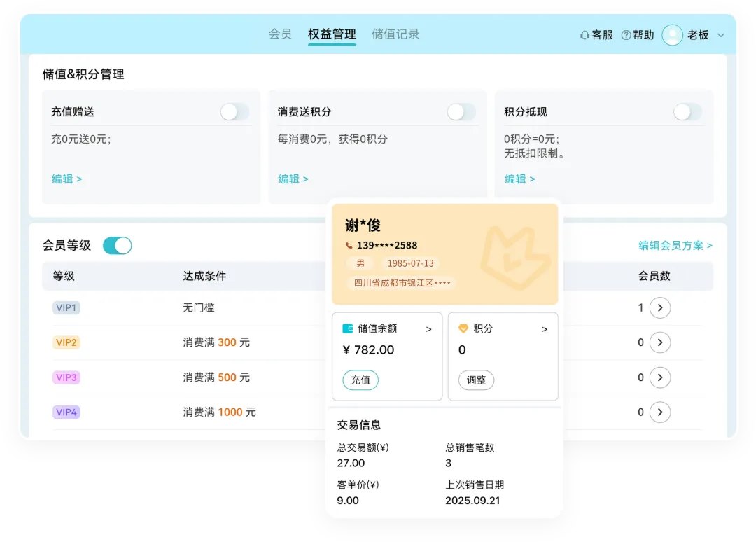Click the birthday tag 1985-07-13
Image resolution: width=756 pixels, height=542 pixels.
(411, 264)
